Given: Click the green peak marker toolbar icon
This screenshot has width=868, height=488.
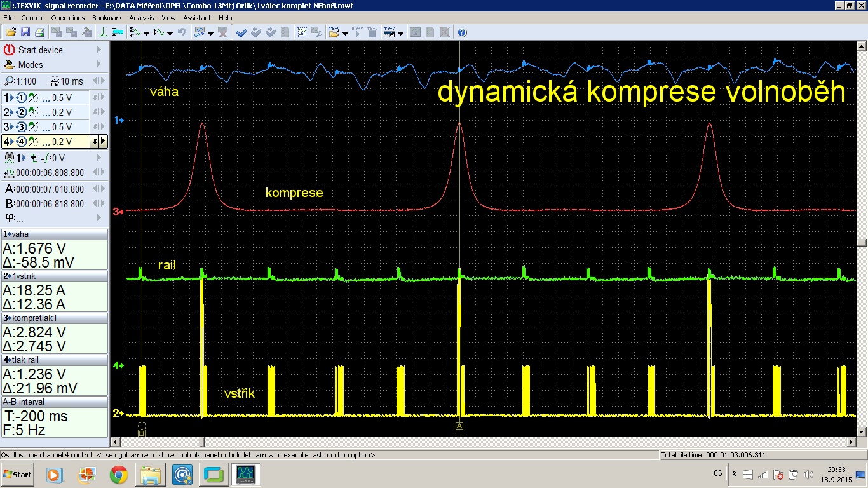Looking at the screenshot, I should [102, 32].
